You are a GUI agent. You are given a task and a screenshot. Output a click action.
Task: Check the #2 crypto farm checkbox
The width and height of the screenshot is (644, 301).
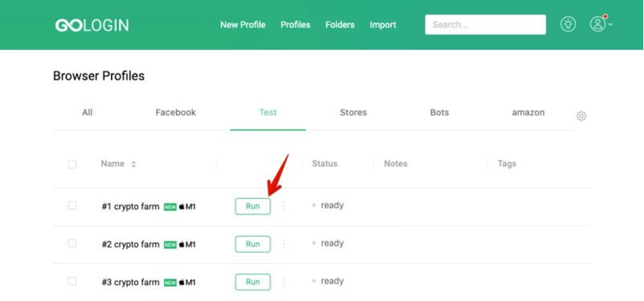72,243
